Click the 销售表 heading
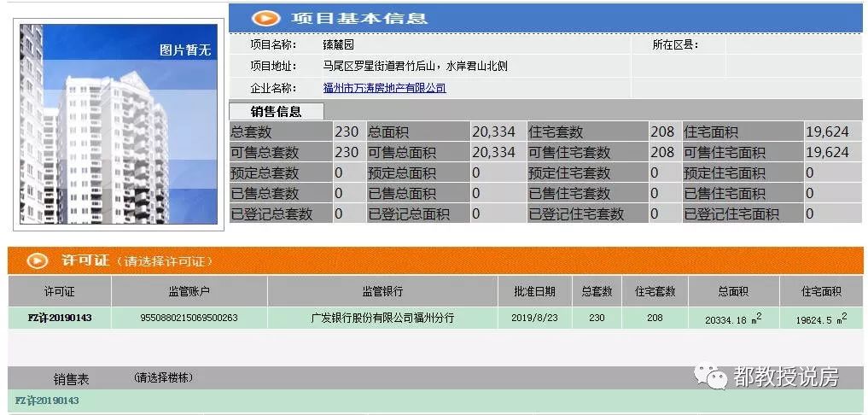 pyautogui.click(x=71, y=379)
